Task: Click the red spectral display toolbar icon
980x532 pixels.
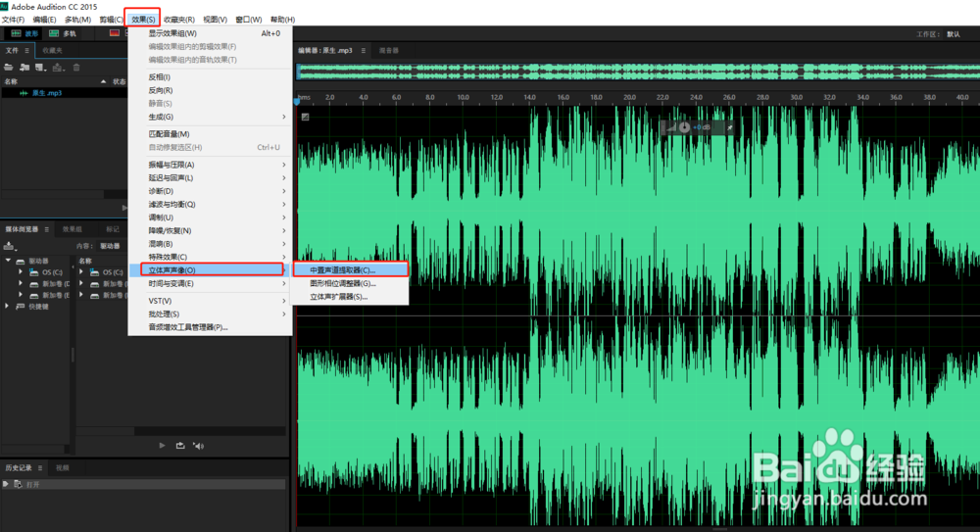Action: click(x=115, y=33)
